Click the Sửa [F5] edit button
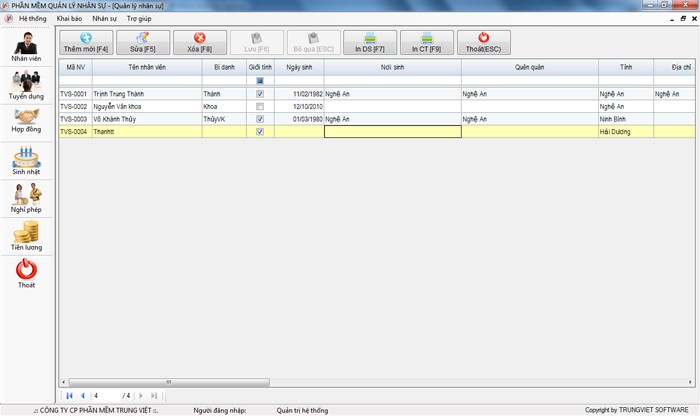The image size is (700, 416). (143, 42)
